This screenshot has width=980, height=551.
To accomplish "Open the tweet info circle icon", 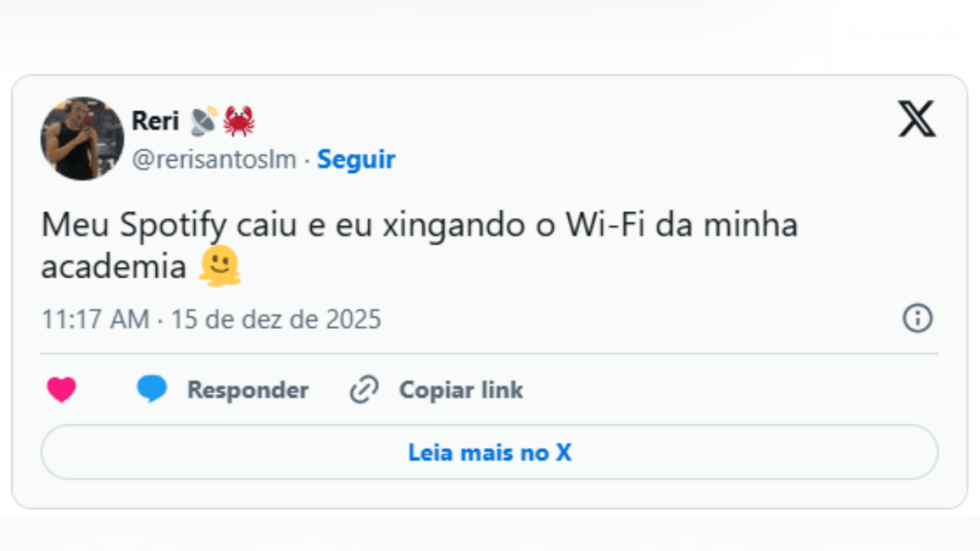I will (917, 319).
